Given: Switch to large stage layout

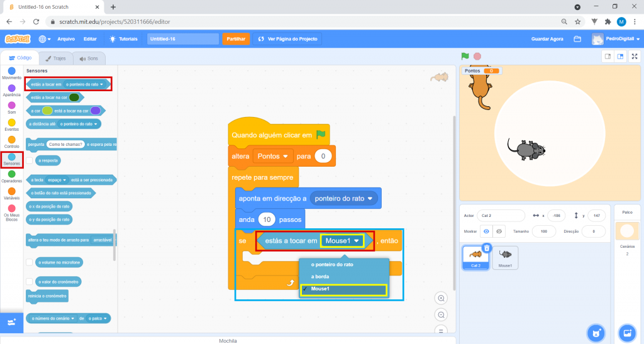Looking at the screenshot, I should coord(621,57).
